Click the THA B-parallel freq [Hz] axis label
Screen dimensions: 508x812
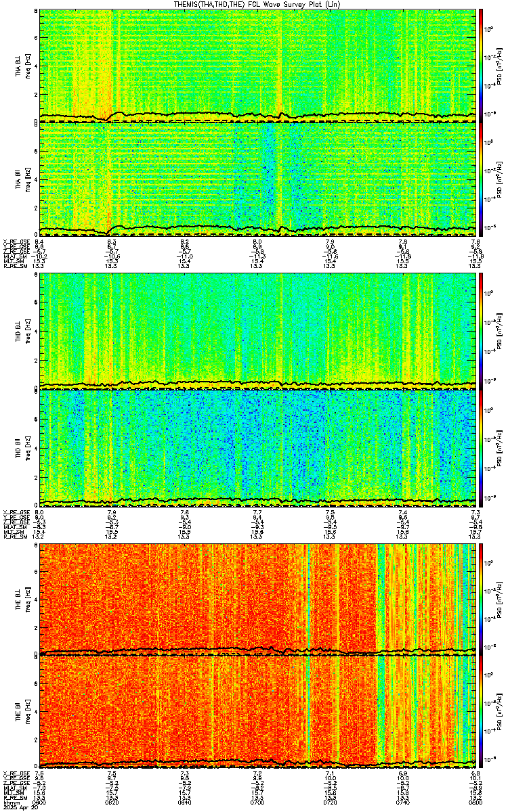point(28,179)
